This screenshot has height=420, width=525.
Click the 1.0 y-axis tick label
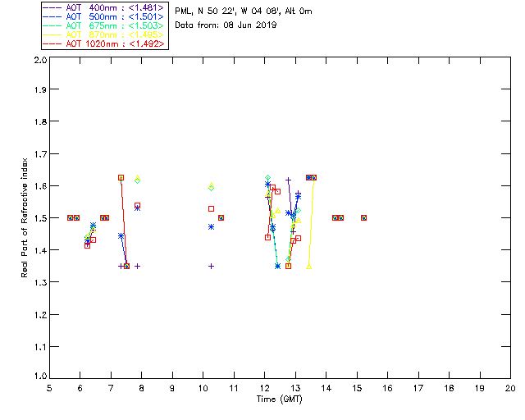click(40, 376)
